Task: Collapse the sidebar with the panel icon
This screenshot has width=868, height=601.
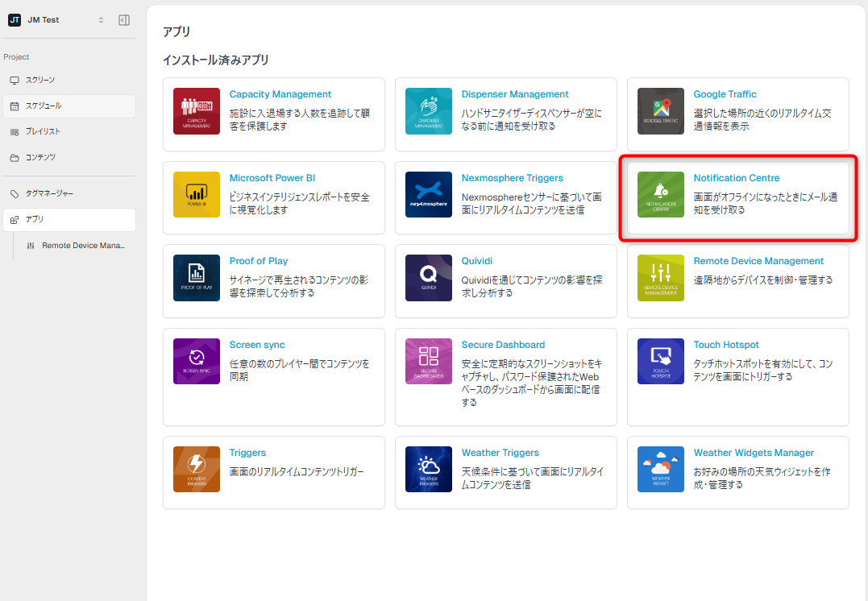Action: 124,20
